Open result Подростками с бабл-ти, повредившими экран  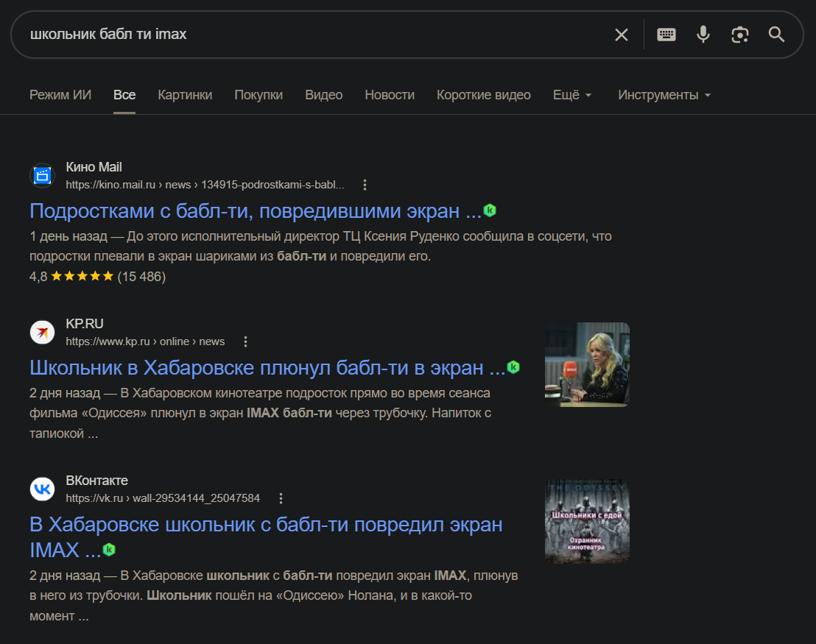point(256,211)
